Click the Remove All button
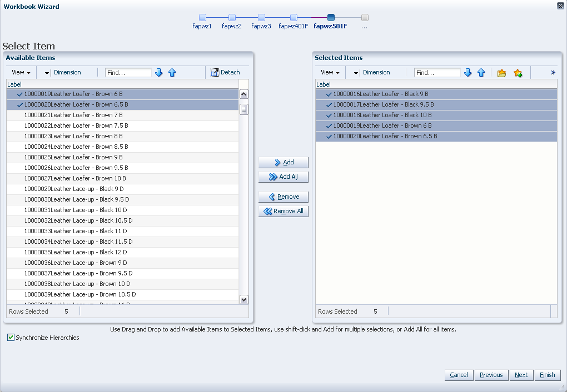567x392 pixels. tap(283, 212)
